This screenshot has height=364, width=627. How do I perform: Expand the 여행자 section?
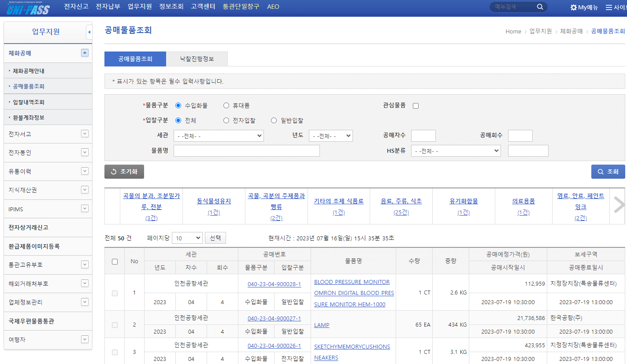(x=85, y=339)
